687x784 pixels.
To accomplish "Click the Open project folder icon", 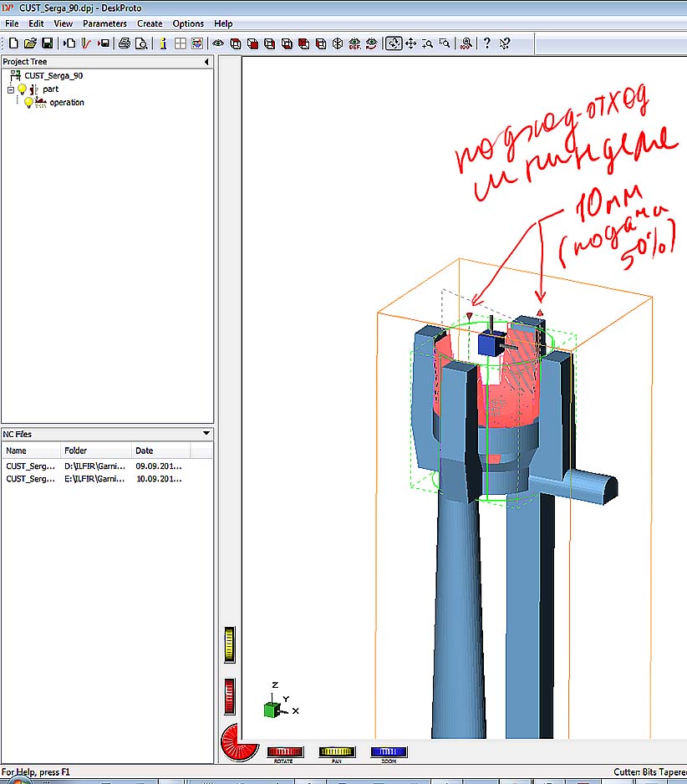I will 30,43.
